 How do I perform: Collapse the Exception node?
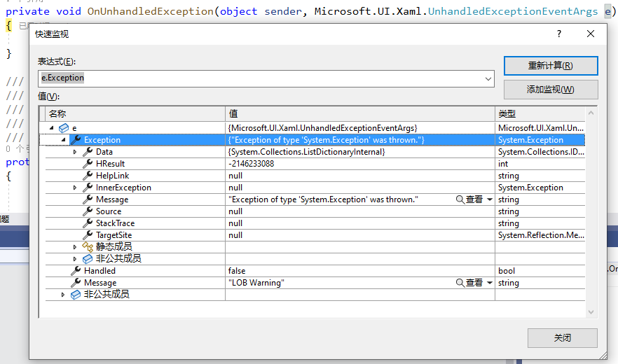64,140
